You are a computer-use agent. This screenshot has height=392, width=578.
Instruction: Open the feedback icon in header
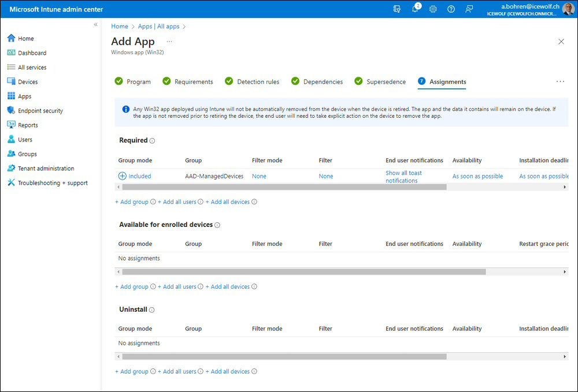pyautogui.click(x=469, y=9)
